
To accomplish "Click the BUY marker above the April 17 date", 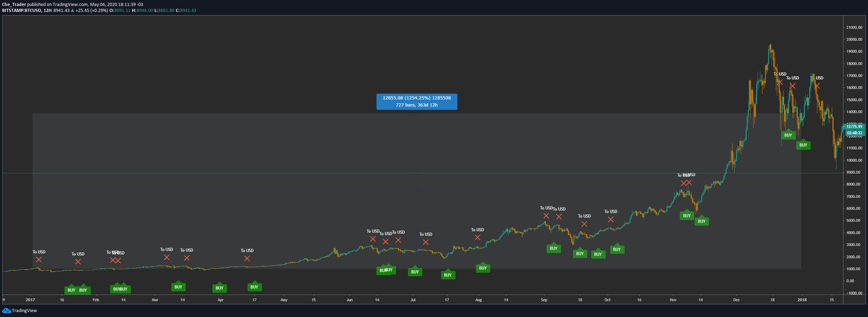I will [254, 286].
